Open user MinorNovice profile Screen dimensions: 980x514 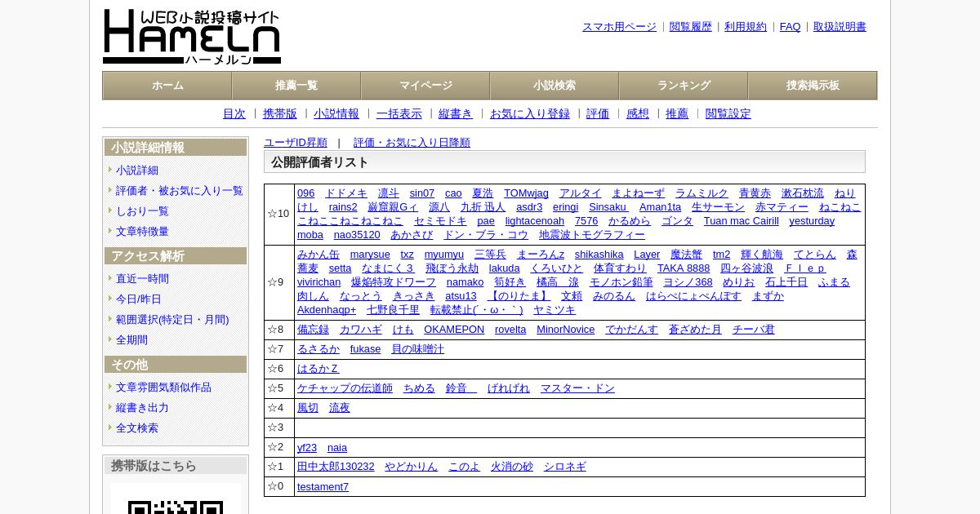(566, 330)
